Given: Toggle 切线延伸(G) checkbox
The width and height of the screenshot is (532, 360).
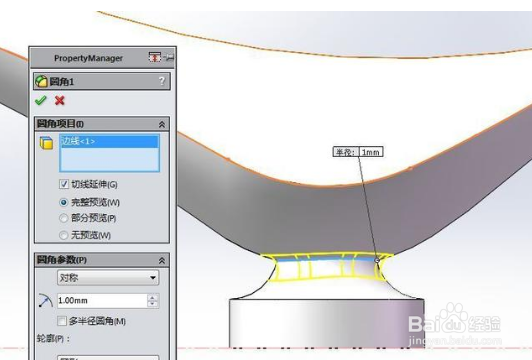Looking at the screenshot, I should point(63,184).
